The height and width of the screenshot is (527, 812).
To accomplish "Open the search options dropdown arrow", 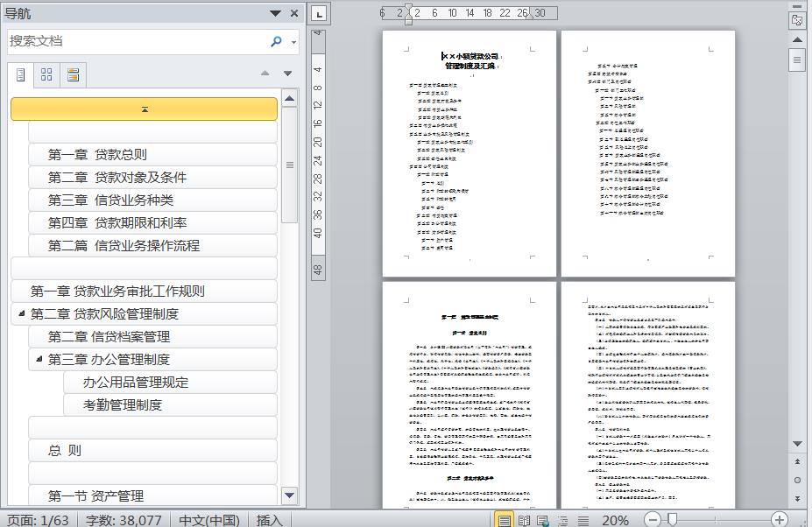I will 293,42.
